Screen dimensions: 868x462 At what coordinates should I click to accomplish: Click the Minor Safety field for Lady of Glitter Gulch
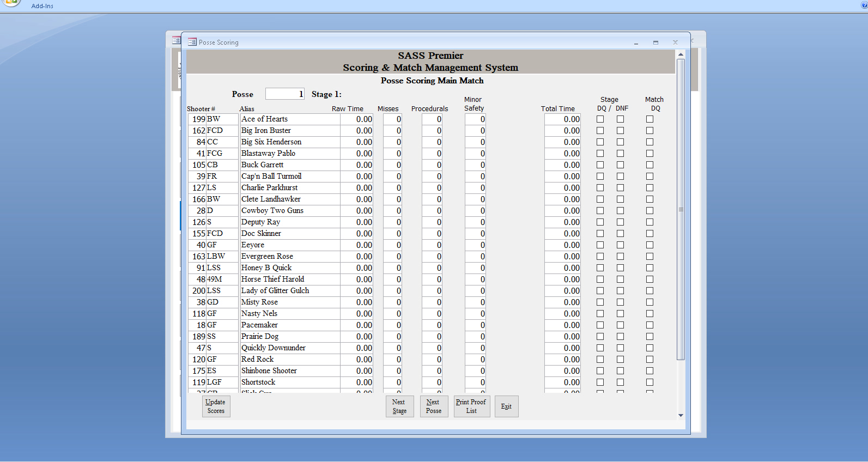pyautogui.click(x=475, y=291)
